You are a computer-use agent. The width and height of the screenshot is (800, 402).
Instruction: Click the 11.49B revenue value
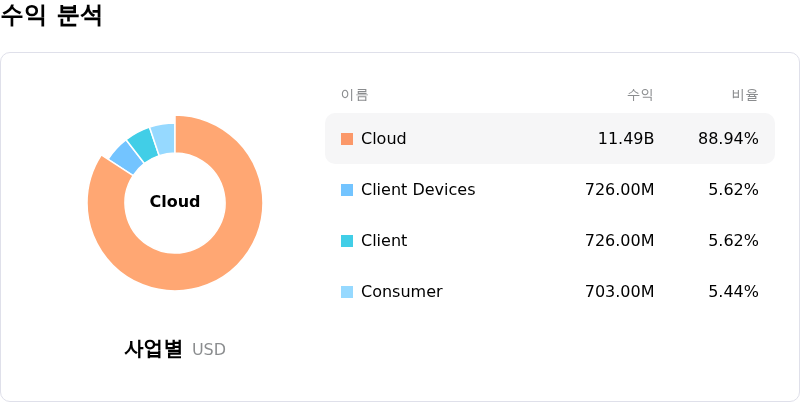pyautogui.click(x=626, y=139)
